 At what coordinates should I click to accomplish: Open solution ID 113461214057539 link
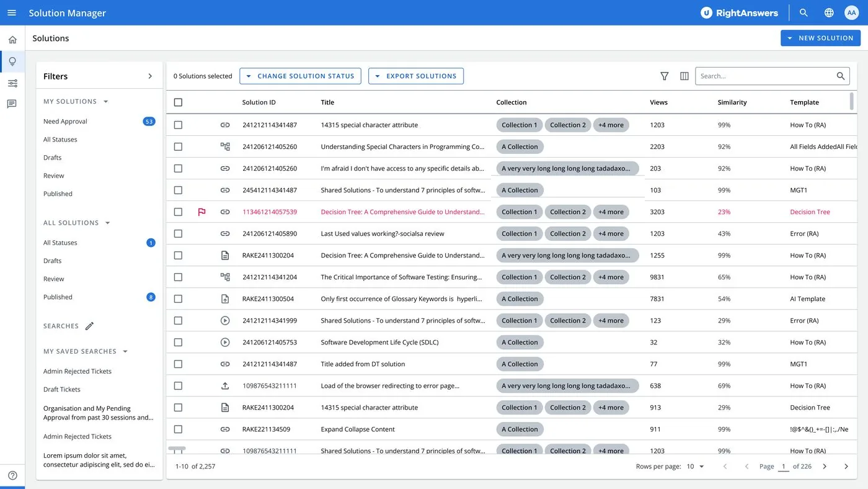270,212
